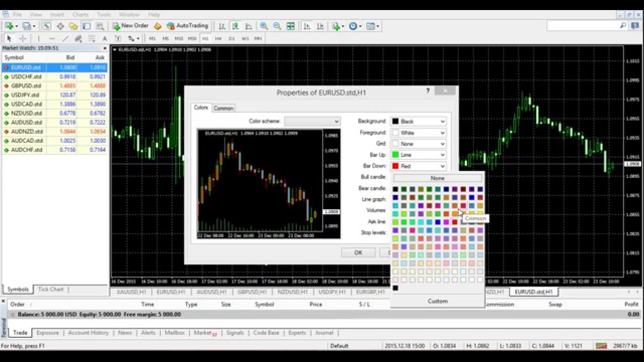Switch chart to Line Chart mode
Image resolution: width=644 pixels, height=362 pixels.
(249, 26)
